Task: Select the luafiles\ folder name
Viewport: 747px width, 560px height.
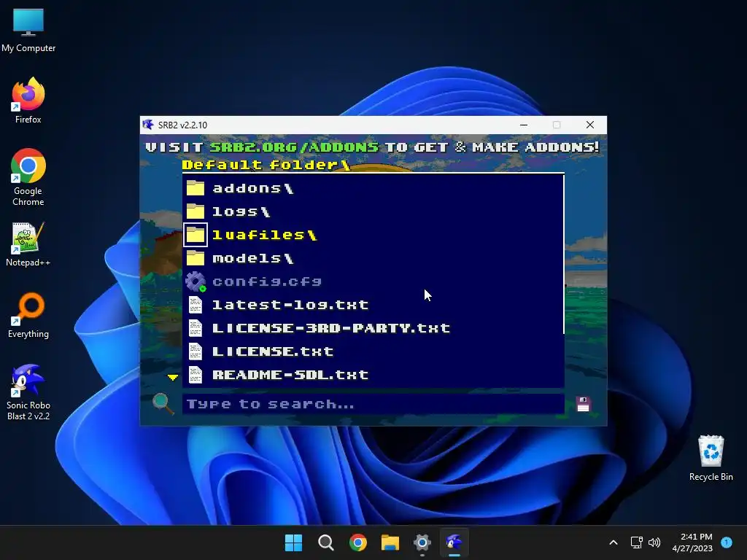Action: point(264,236)
